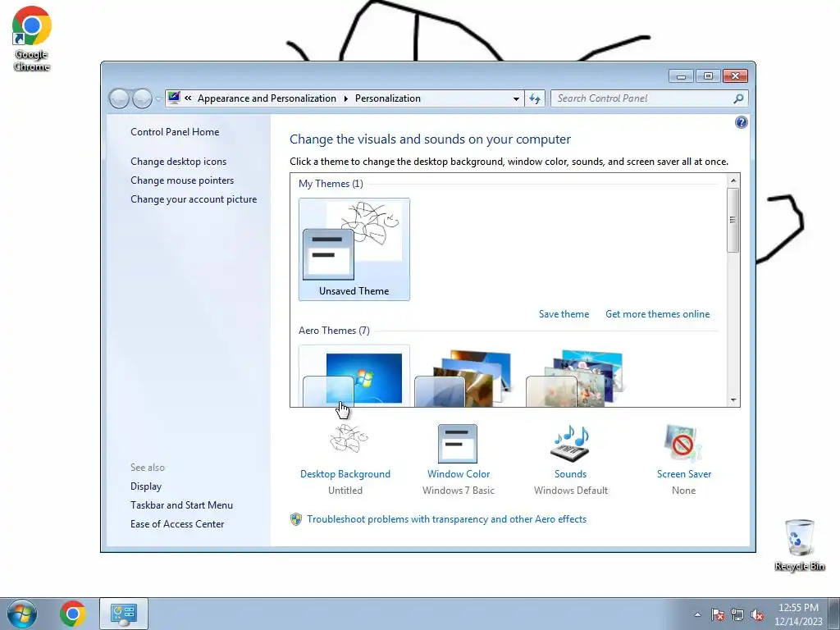Open the Recycle Bin desktop icon
This screenshot has height=630, width=840.
click(799, 545)
